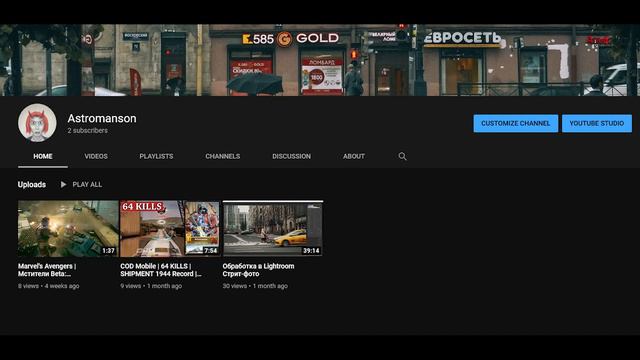This screenshot has height=360, width=640.
Task: Go to the Discussion tab
Action: 291,156
